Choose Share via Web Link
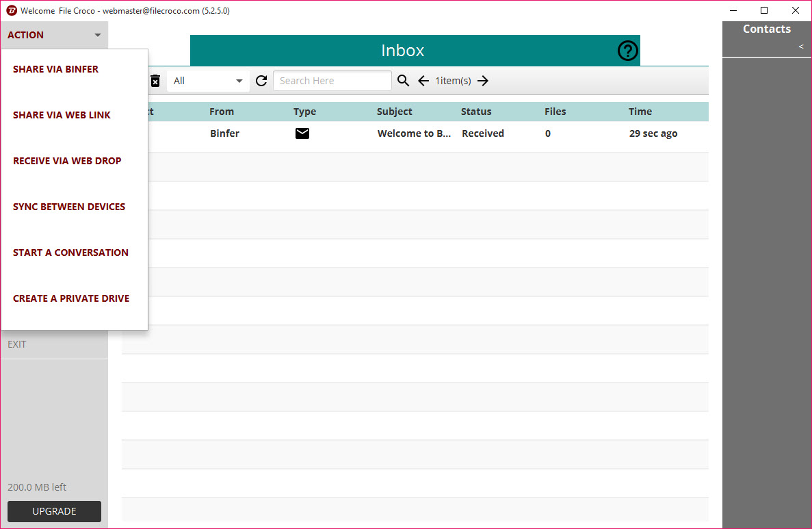This screenshot has height=529, width=812. (62, 115)
